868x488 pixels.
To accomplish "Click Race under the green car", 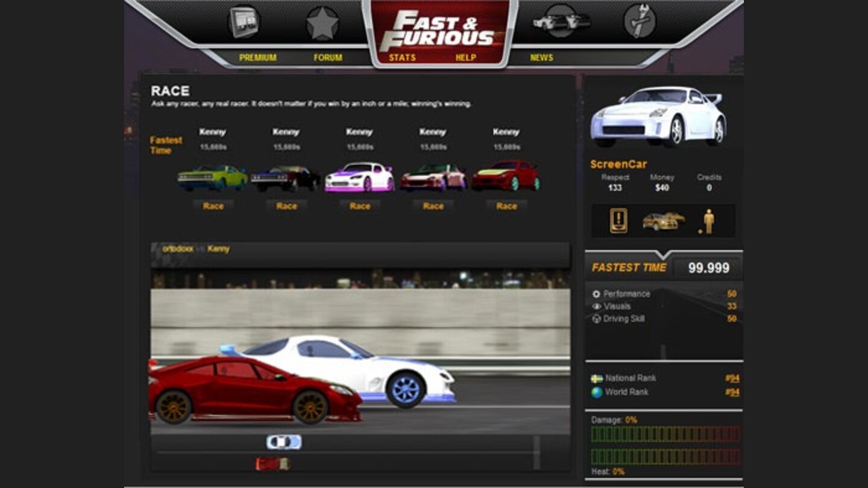I will pos(213,206).
